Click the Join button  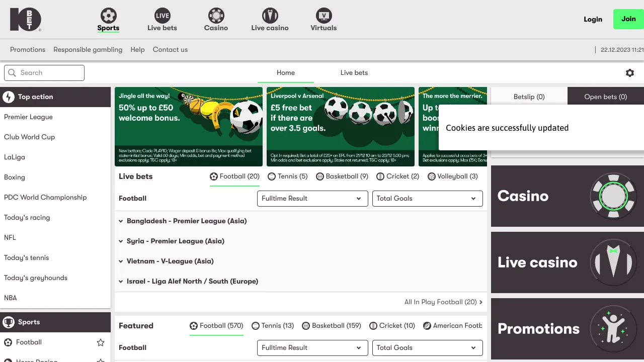pos(628,19)
